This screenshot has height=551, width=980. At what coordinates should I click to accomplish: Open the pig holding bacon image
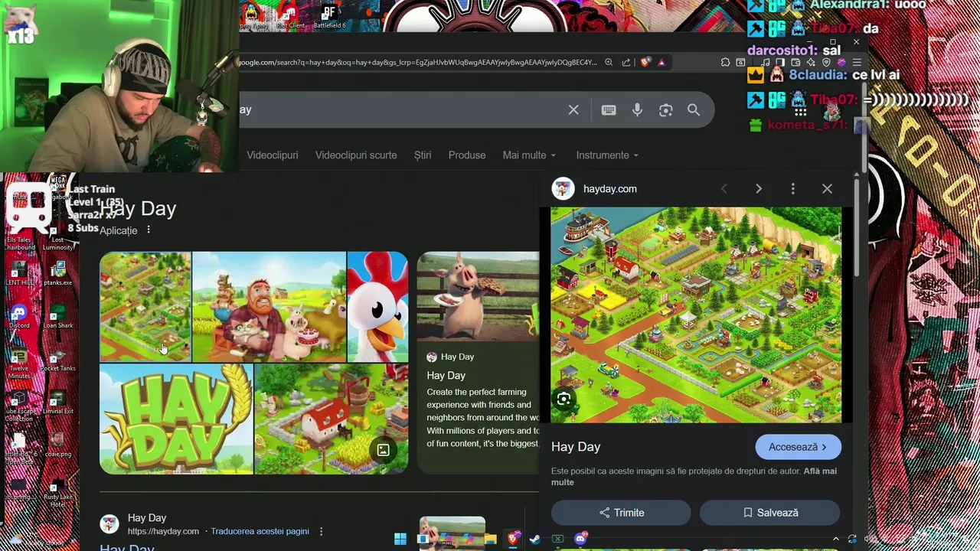point(478,296)
